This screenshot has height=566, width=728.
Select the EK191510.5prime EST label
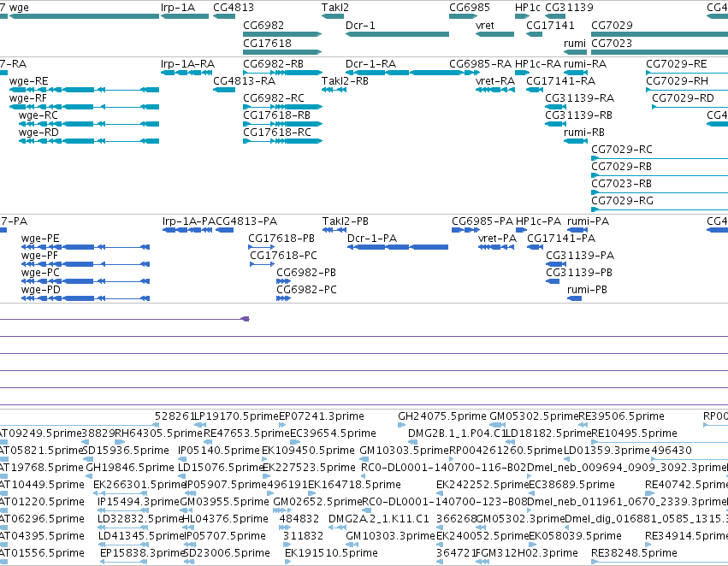(332, 553)
